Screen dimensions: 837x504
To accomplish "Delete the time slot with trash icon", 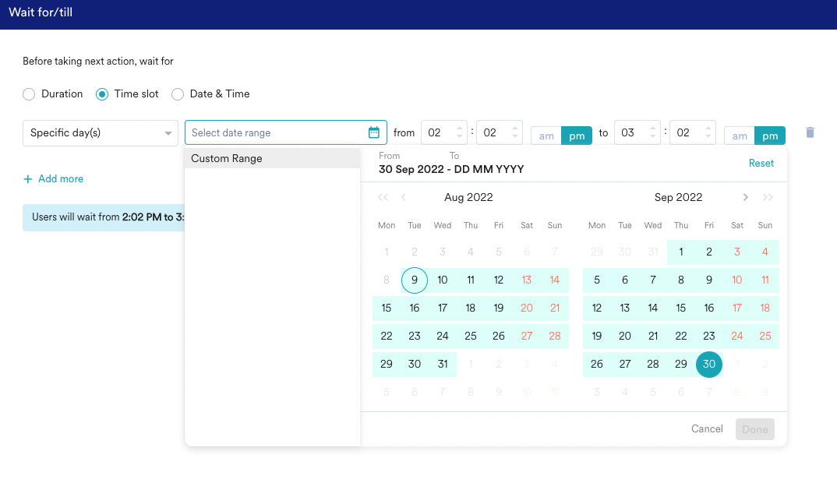I will [810, 132].
